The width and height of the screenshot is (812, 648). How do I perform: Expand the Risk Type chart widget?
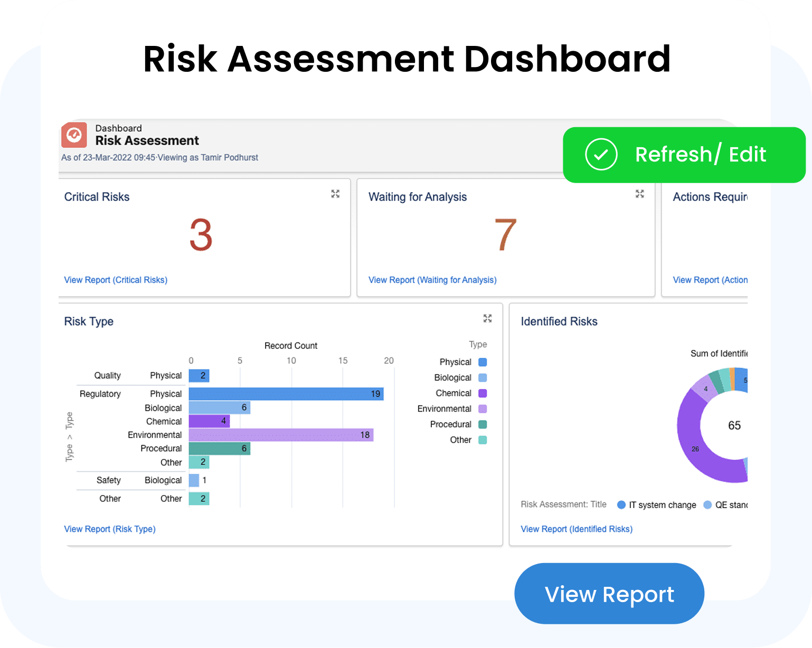pyautogui.click(x=487, y=318)
